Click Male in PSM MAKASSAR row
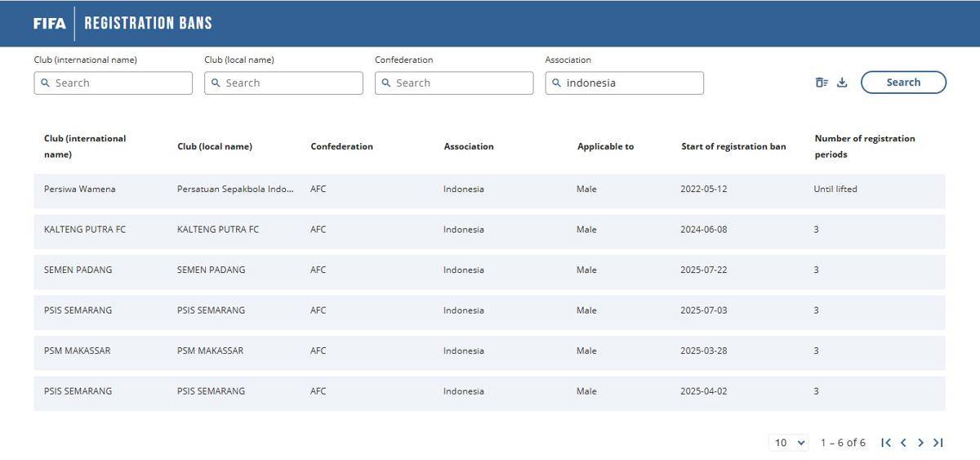The width and height of the screenshot is (980, 460). tap(586, 351)
